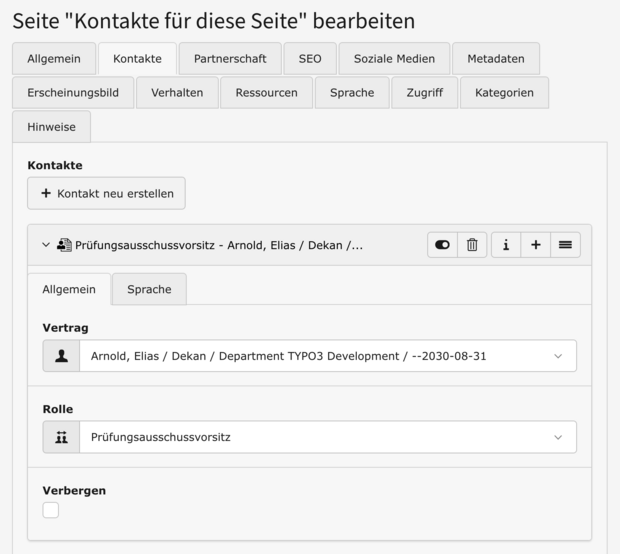Collapse the Prüfungsausschussvorsitz contact entry

click(x=46, y=245)
